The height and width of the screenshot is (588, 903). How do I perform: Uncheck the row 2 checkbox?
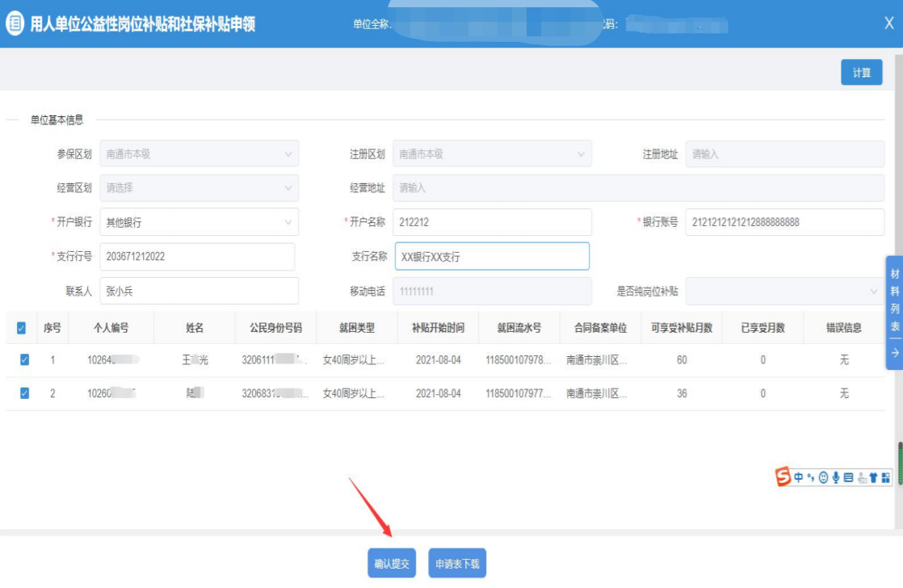point(24,393)
